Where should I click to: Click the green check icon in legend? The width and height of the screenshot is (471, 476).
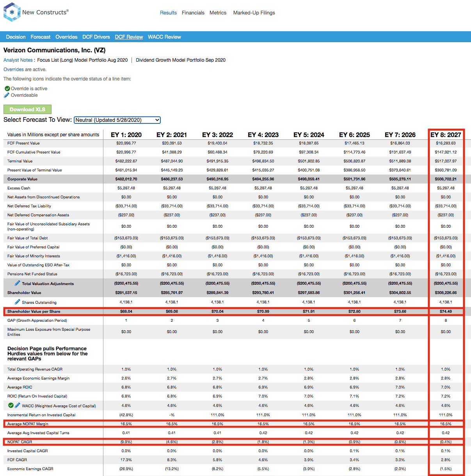click(x=7, y=89)
